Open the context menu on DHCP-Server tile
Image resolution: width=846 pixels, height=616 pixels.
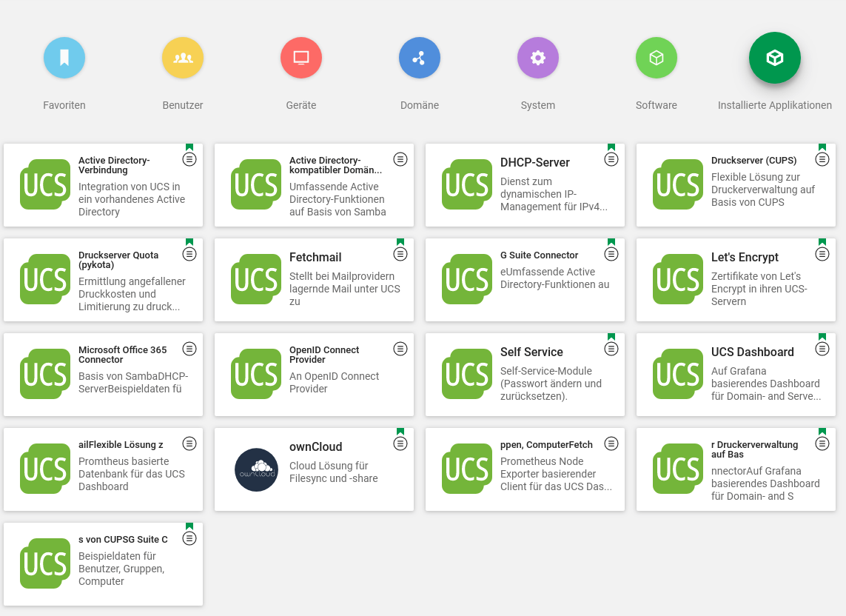[611, 159]
